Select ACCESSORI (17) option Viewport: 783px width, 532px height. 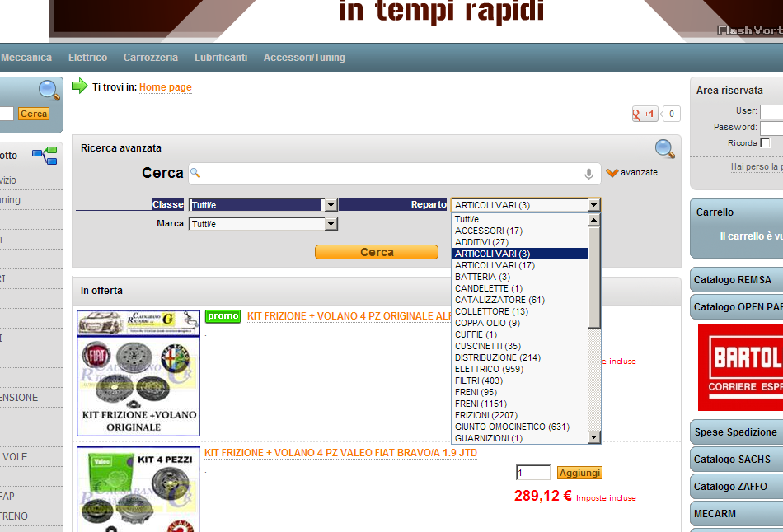pos(519,231)
